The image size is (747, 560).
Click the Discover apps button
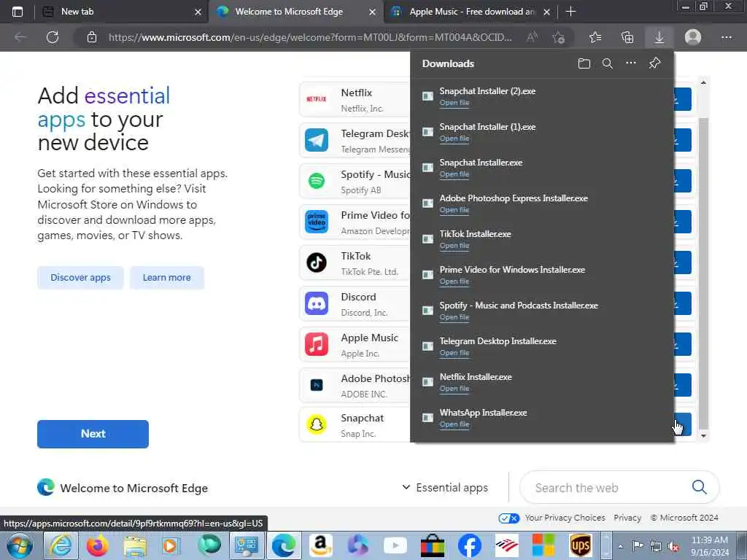(x=80, y=278)
